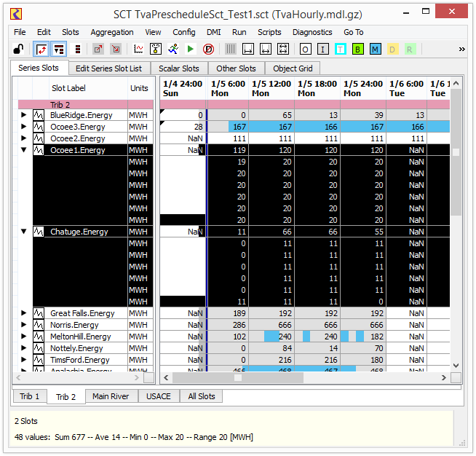Viewport: 476px width, 456px height.
Task: Expand the Great Falls.Energy row
Action: coord(24,313)
